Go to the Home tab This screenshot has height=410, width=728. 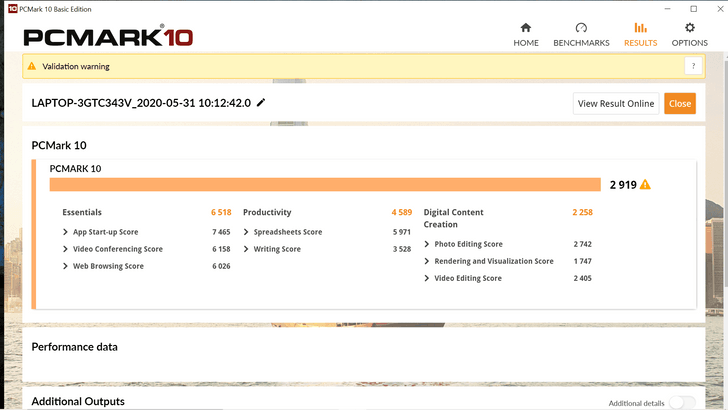[x=526, y=35]
